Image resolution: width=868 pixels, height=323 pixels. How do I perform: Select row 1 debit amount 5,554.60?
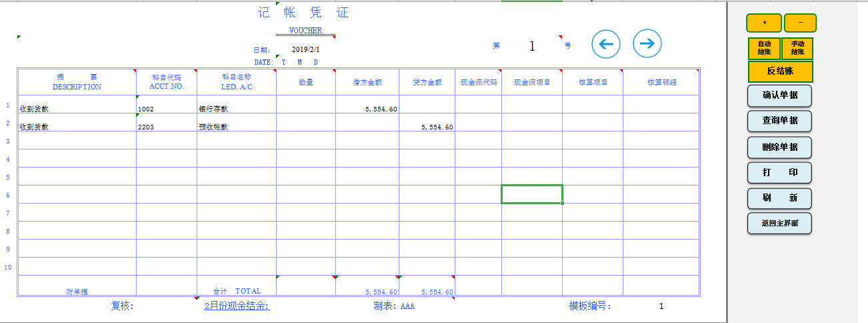click(367, 105)
